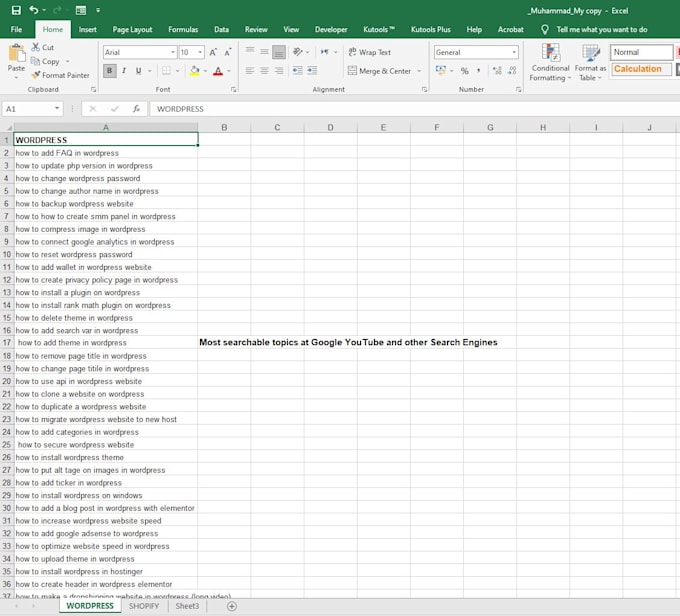The image size is (680, 616).
Task: Switch to the SHOPIFY sheet tab
Action: [144, 606]
